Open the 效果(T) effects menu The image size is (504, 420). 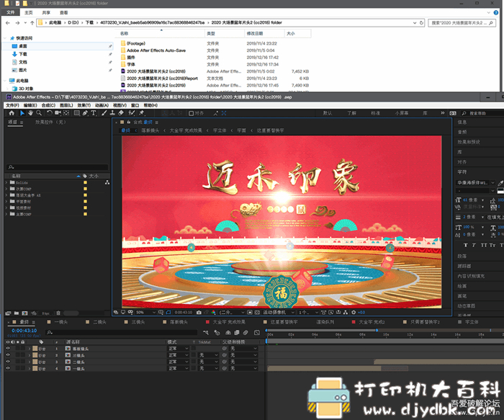pos(84,105)
